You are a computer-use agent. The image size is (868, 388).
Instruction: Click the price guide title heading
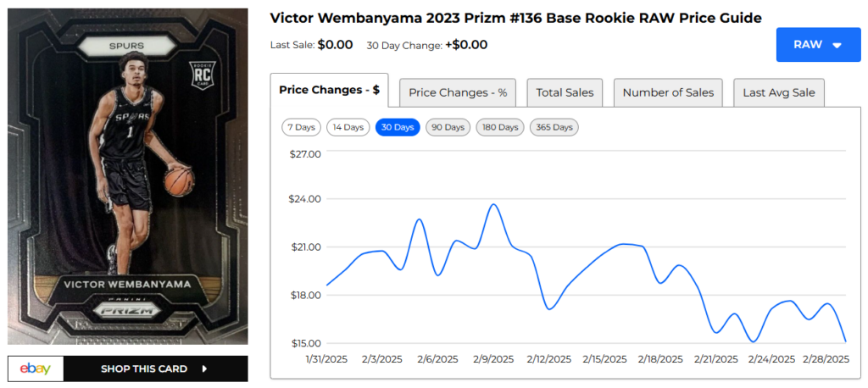pos(515,18)
